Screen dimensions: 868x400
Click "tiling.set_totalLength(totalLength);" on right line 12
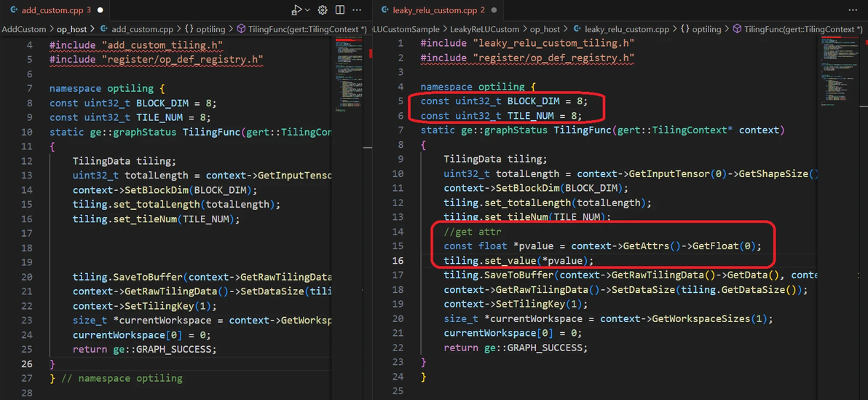click(x=548, y=203)
